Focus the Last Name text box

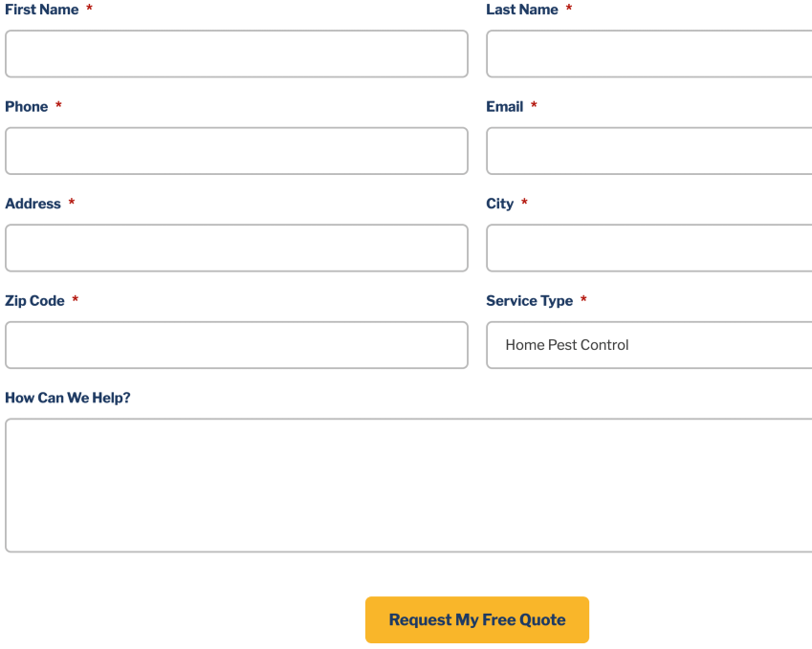point(648,54)
